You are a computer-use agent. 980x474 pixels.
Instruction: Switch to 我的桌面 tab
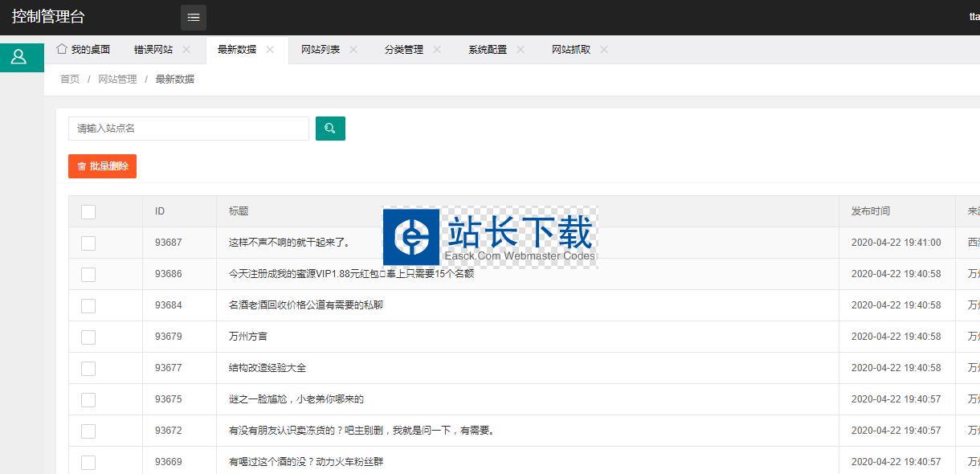84,50
